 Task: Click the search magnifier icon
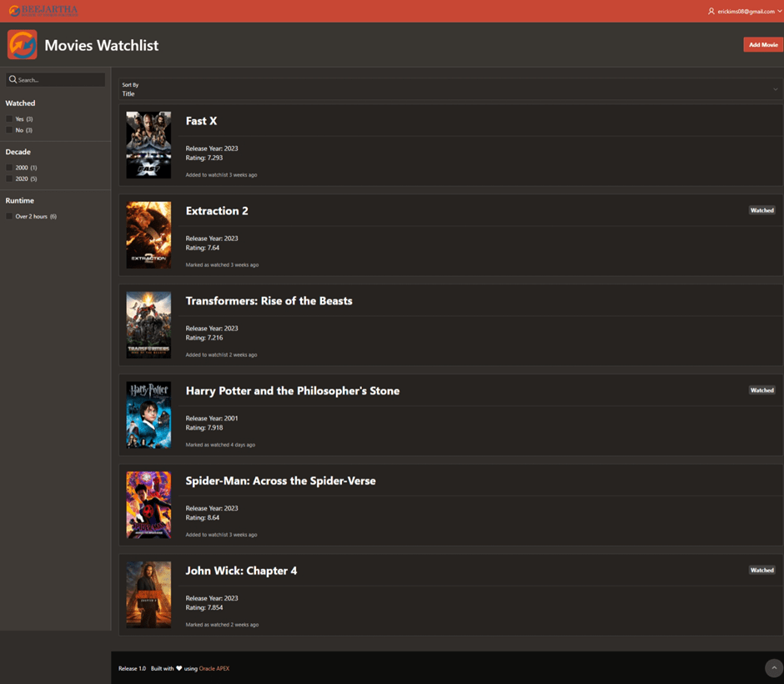(x=13, y=79)
